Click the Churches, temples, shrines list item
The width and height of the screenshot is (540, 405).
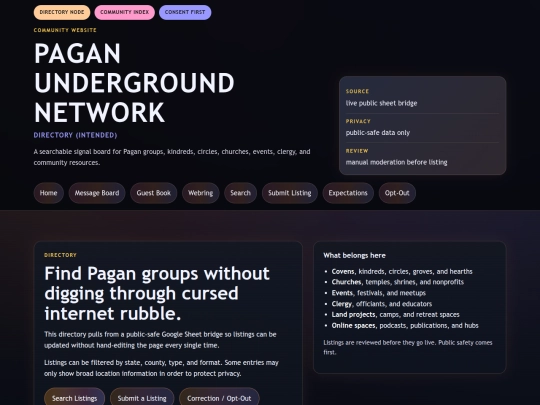(x=398, y=282)
